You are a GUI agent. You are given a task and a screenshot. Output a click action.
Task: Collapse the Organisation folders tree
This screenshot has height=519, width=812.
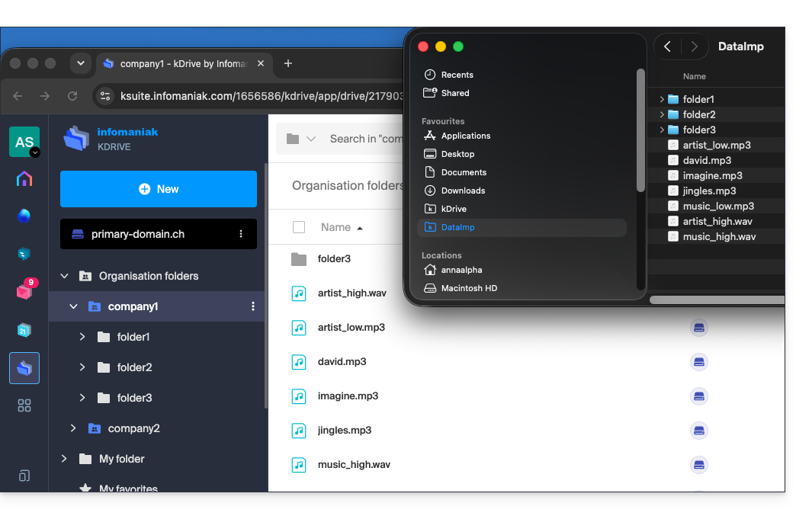click(x=64, y=276)
